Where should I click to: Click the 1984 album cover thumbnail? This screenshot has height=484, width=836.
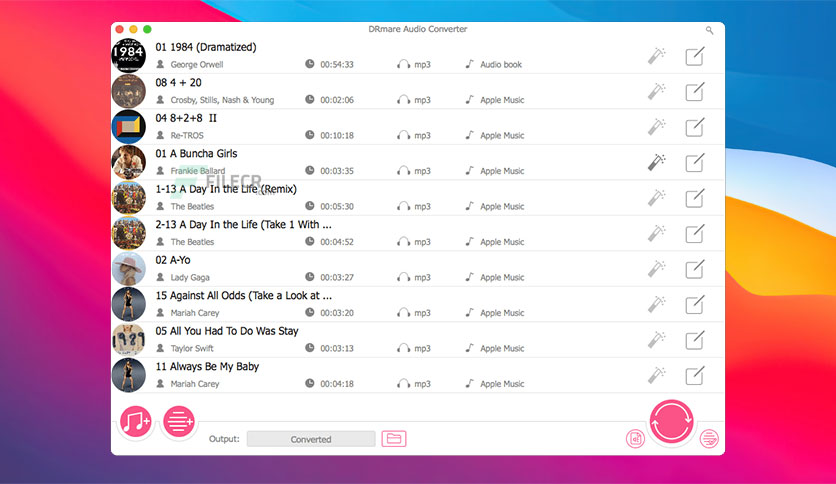click(128, 55)
